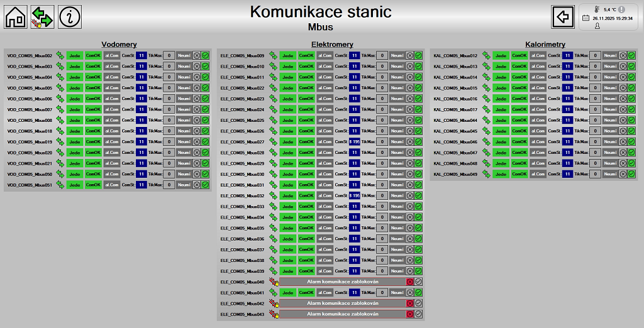Click communication arrows icon for VOD_COM05_Mbus008
Screen dimensions: 644x328
pyautogui.click(x=60, y=120)
